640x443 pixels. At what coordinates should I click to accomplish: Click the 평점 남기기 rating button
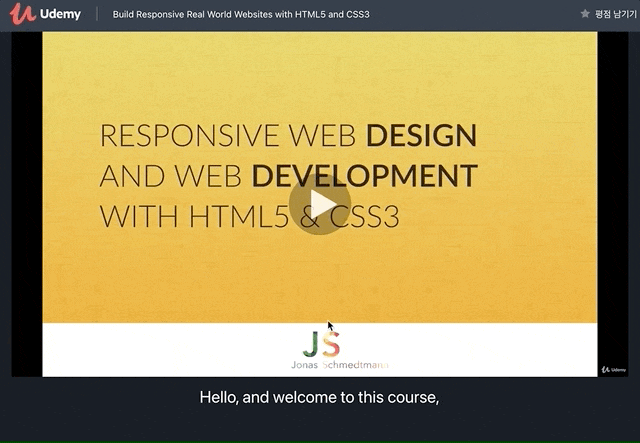[x=609, y=14]
